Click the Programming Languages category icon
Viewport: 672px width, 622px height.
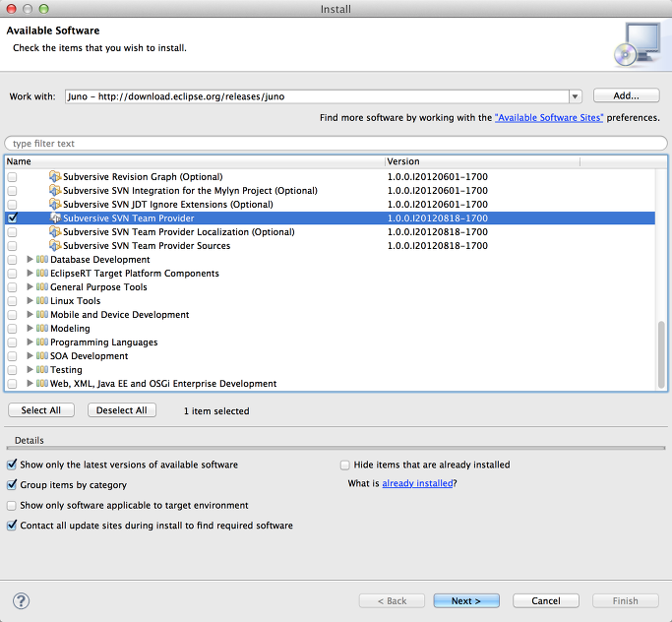(42, 342)
